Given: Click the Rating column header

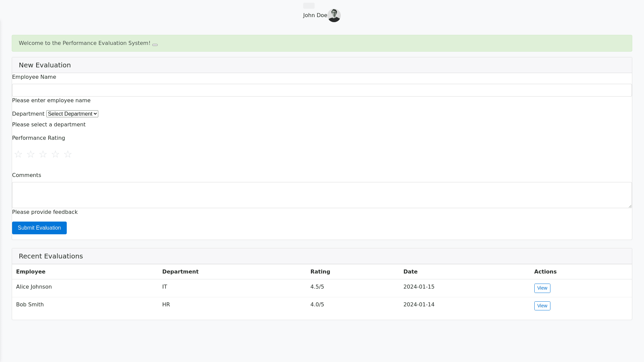Looking at the screenshot, I should pos(320,272).
